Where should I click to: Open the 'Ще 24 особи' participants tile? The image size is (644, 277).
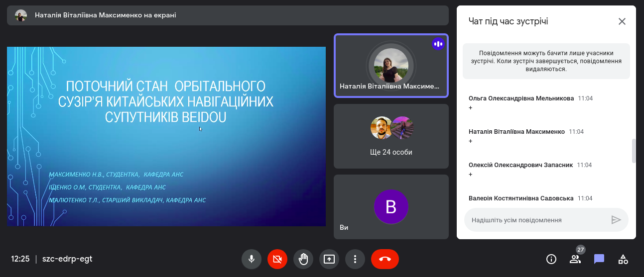point(391,136)
